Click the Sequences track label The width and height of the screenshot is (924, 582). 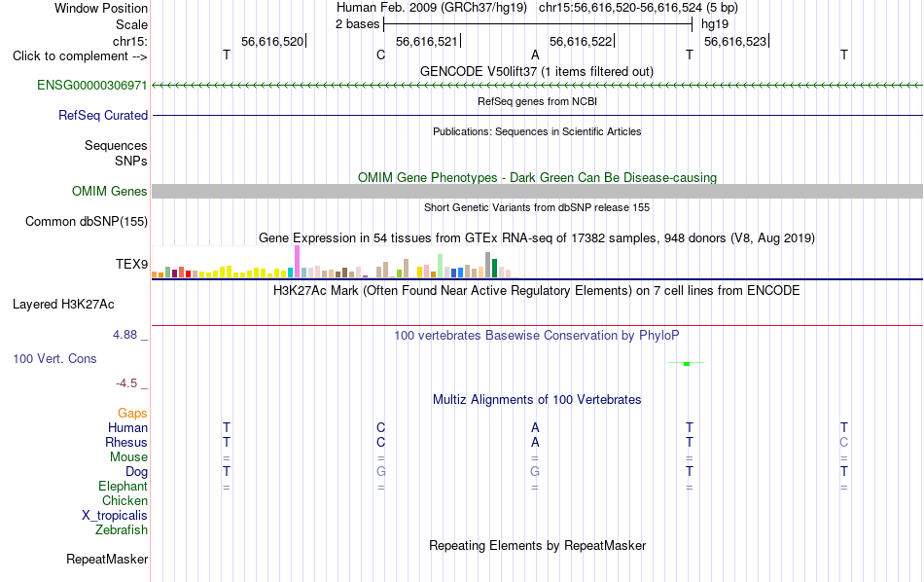tap(116, 146)
